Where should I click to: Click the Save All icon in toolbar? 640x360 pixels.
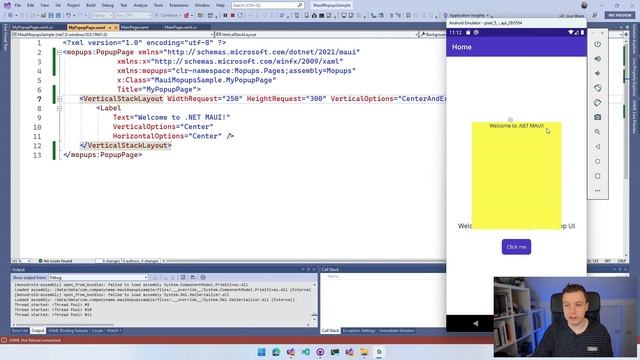click(x=58, y=16)
